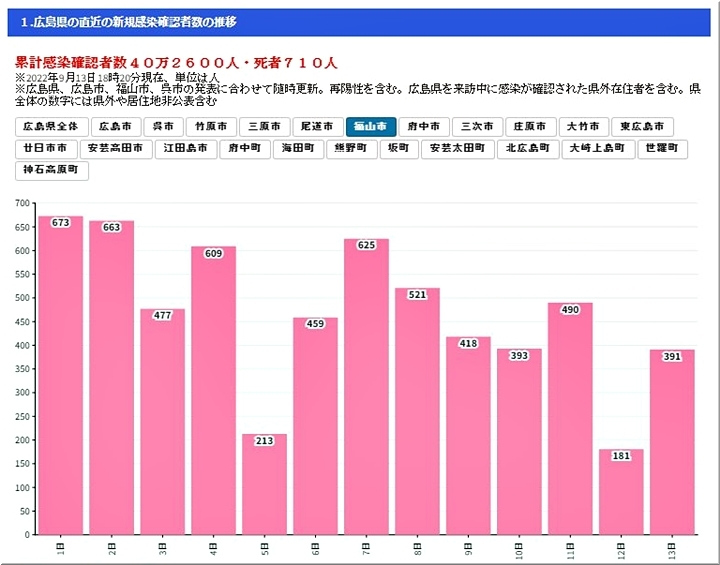This screenshot has height=565, width=720.
Task: Click the 海田町 town button
Action: [x=298, y=148]
